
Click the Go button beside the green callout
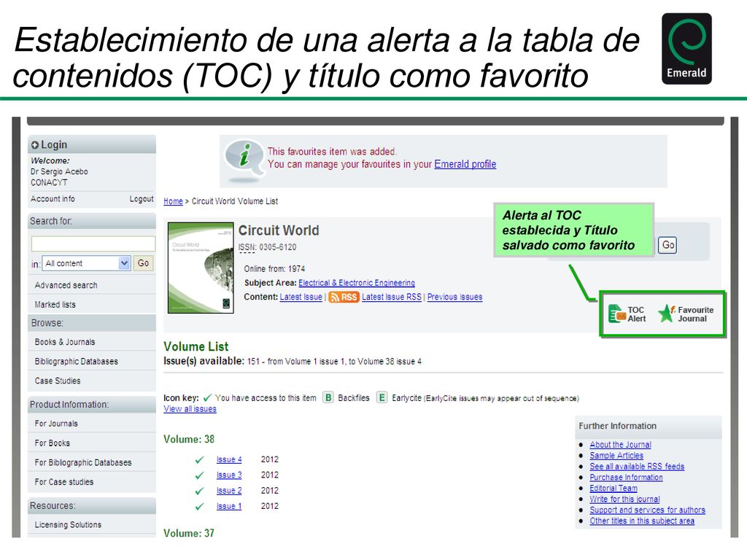[668, 245]
